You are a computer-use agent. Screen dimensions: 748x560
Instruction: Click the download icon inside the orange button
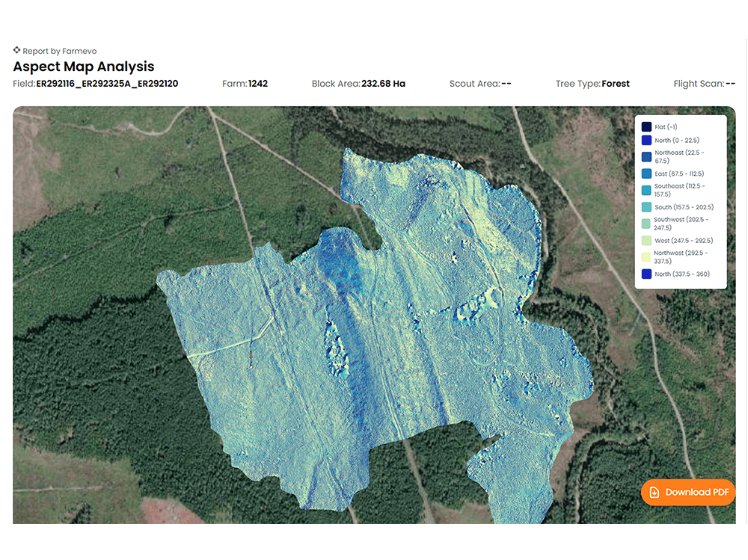654,492
